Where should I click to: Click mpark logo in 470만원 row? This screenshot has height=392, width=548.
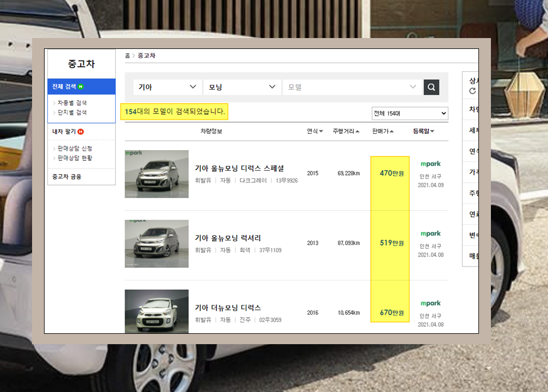431,164
